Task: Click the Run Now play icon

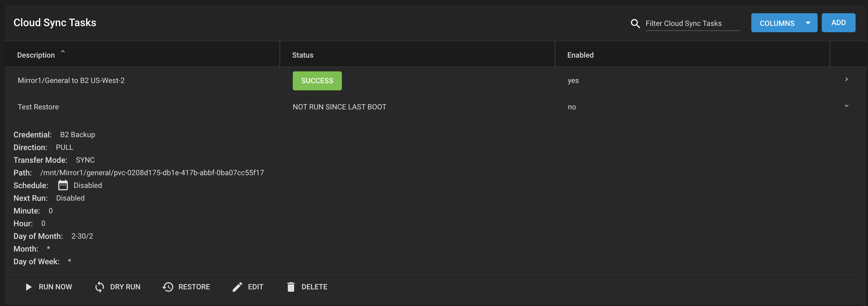Action: click(x=29, y=287)
